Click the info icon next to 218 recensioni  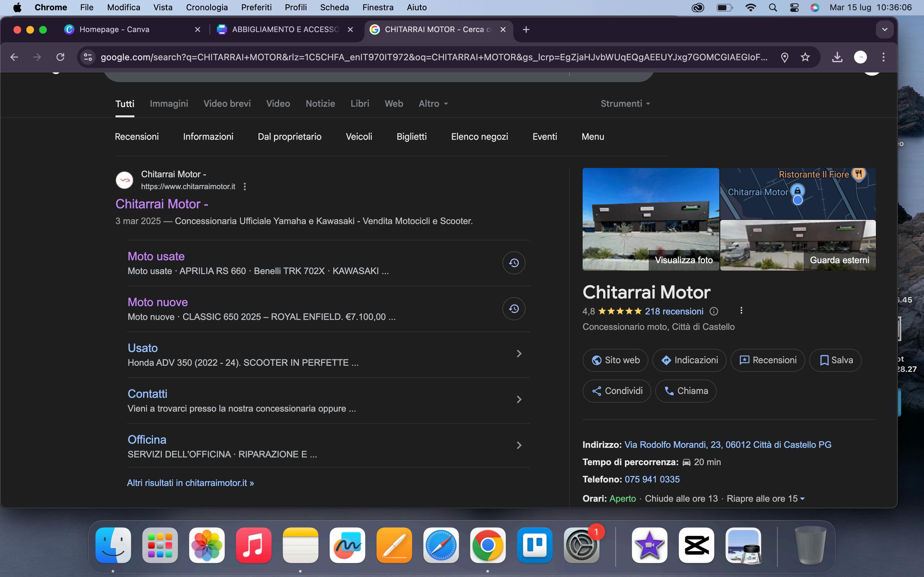click(714, 311)
